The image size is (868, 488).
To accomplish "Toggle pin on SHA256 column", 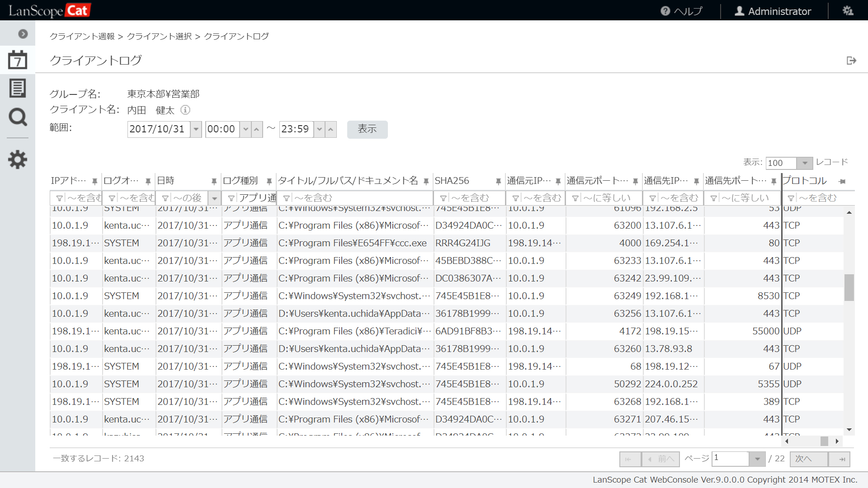I will tap(498, 181).
